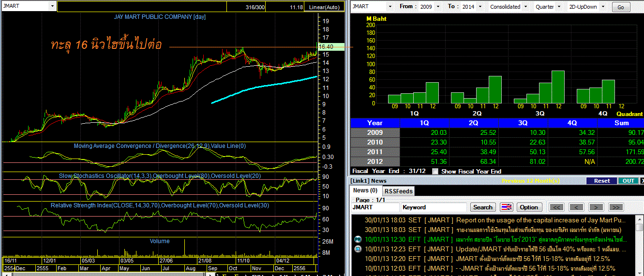Open the JMART symbol dropdown in chart panel
The image size is (644, 276).
pos(52,6)
